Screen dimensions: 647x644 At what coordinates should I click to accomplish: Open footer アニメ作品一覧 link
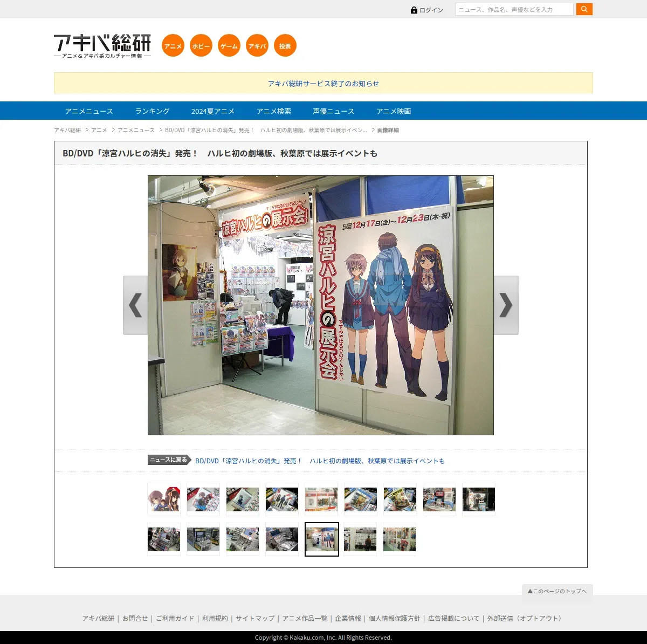coord(305,618)
